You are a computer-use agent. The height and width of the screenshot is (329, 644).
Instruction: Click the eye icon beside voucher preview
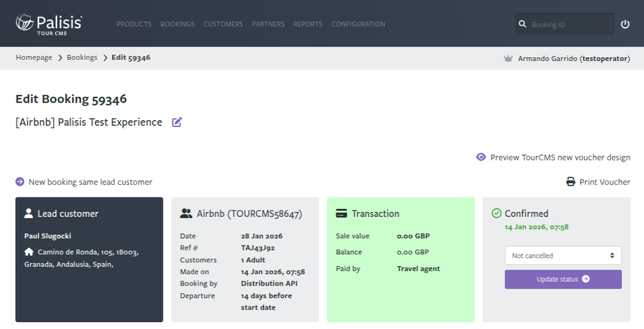pyautogui.click(x=481, y=157)
